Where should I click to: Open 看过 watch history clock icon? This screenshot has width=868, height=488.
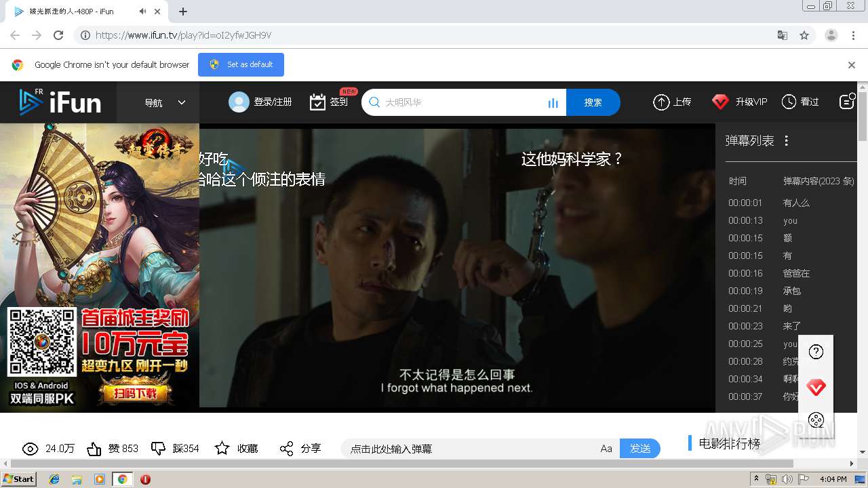point(789,102)
